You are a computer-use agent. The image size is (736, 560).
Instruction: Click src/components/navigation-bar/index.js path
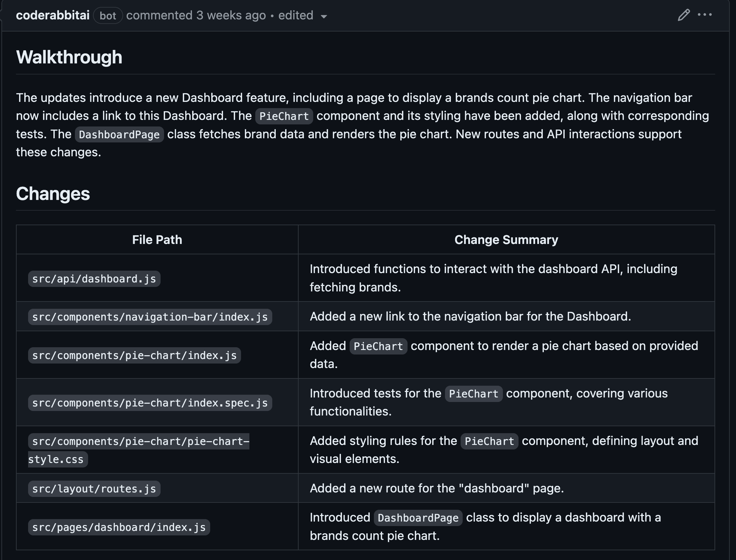149,316
